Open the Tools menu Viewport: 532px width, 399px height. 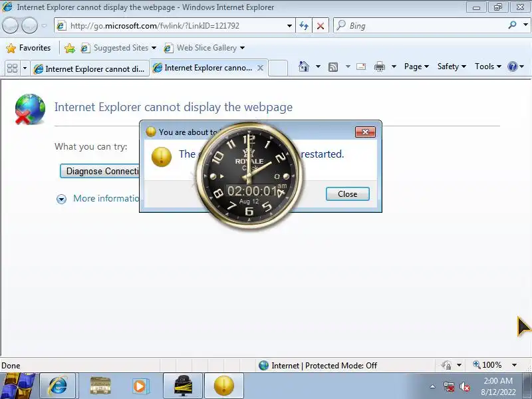[x=488, y=66]
